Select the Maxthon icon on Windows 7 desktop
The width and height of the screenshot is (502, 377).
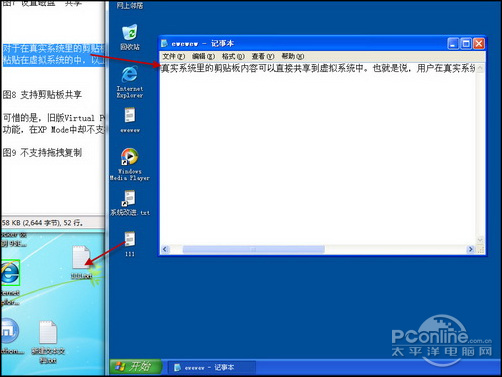[x=9, y=331]
